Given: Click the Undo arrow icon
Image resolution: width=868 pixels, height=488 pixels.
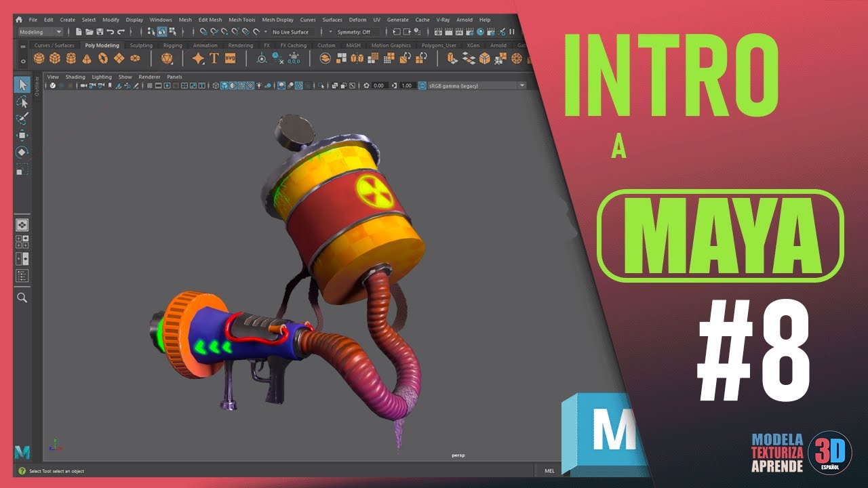Looking at the screenshot, I should (111, 31).
